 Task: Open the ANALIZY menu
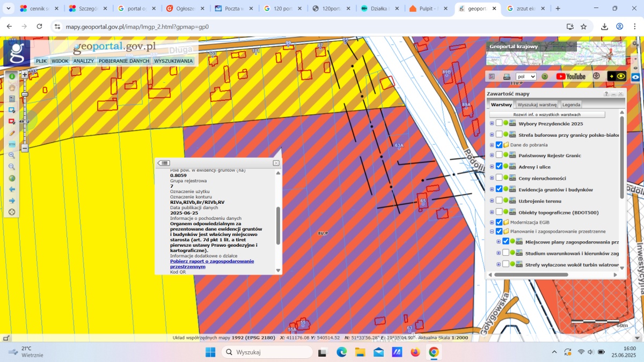[83, 61]
